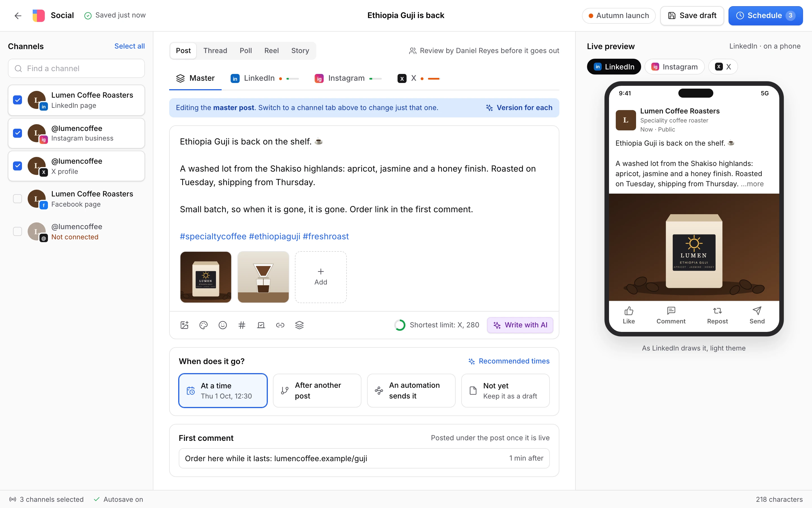Choose Not yet, keep as draft
The height and width of the screenshot is (508, 812).
click(x=505, y=390)
